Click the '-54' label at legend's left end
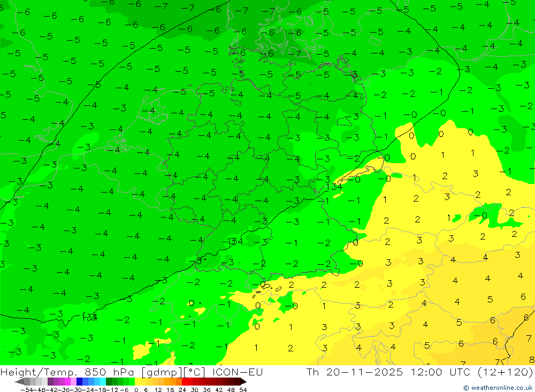Screen dimensions: 535x392 click(27, 390)
